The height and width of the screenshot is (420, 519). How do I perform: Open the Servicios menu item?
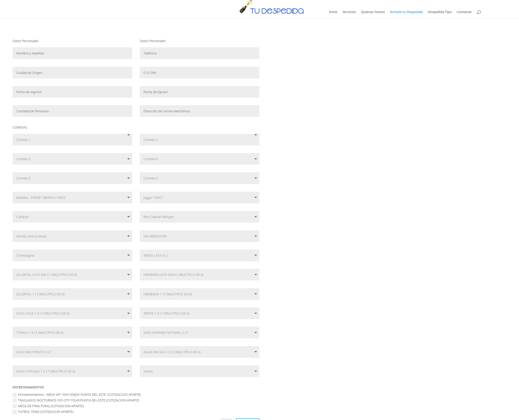(349, 12)
